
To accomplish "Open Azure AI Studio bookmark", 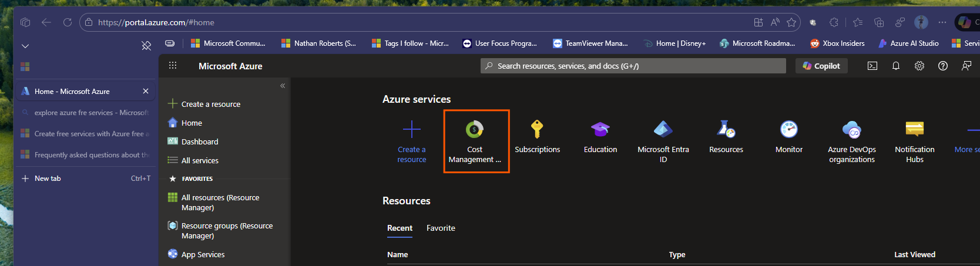I will pyautogui.click(x=908, y=43).
